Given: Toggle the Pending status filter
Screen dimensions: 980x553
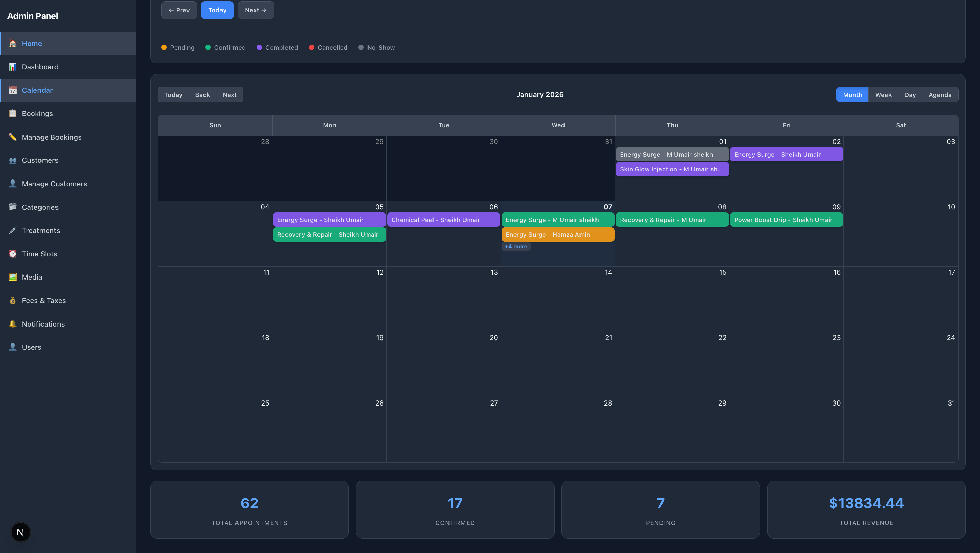Looking at the screenshot, I should [x=178, y=47].
